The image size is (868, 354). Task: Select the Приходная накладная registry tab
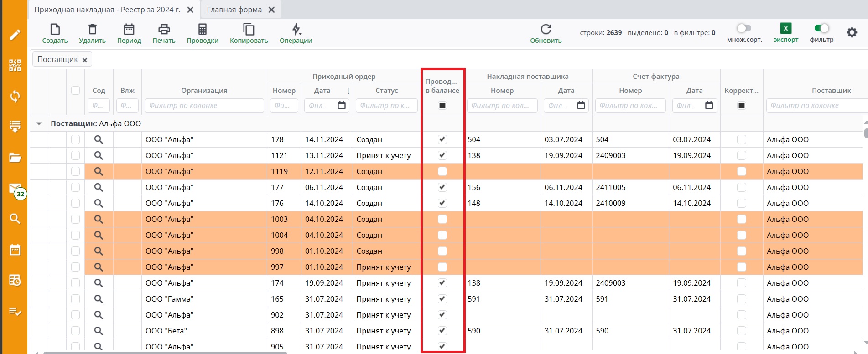coord(107,10)
